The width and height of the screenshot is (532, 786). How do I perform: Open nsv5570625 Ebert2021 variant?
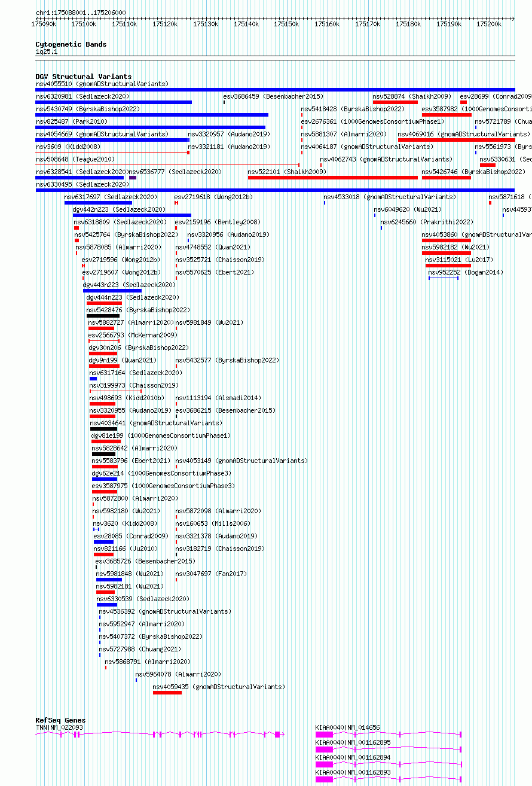[215, 272]
